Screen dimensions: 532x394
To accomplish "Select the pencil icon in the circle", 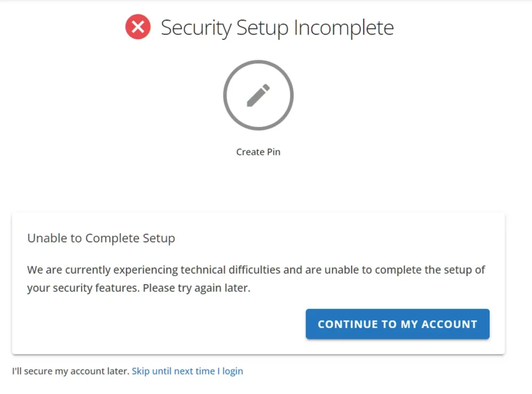I will point(258,96).
